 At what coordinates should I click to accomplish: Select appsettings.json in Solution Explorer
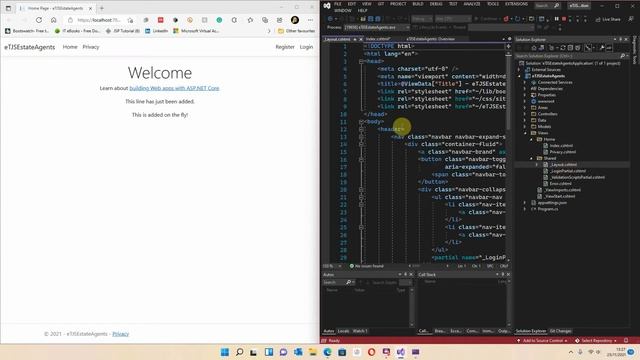551,202
